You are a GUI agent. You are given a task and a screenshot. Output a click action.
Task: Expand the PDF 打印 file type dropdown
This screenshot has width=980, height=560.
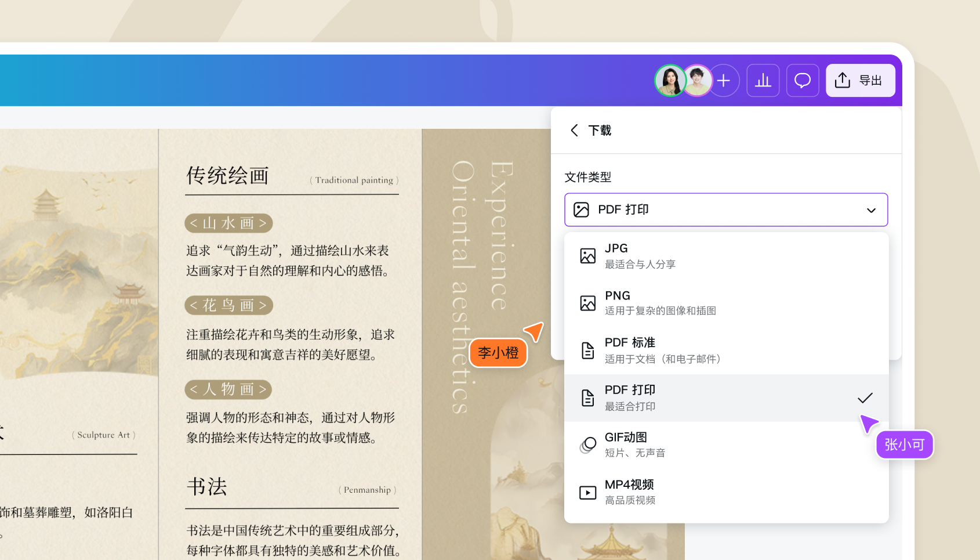coord(726,209)
